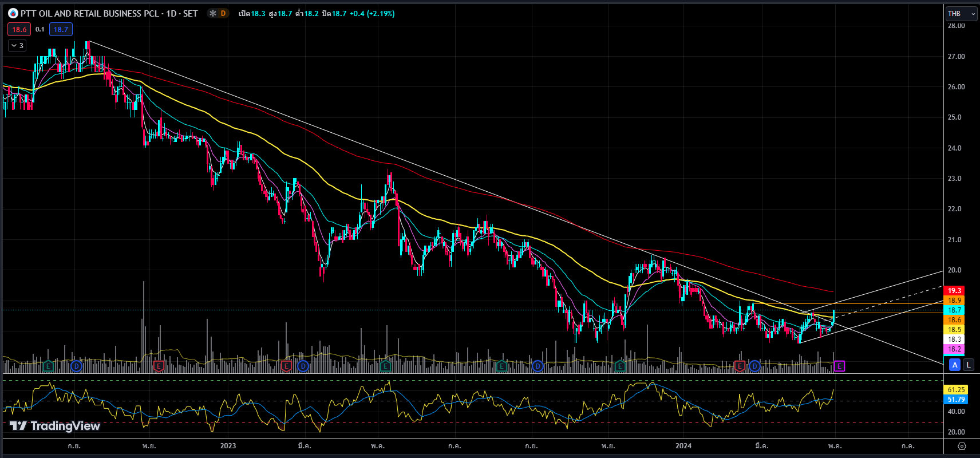Viewport: 980px width, 458px height.
Task: Click the red 19.3 price label
Action: 954,291
